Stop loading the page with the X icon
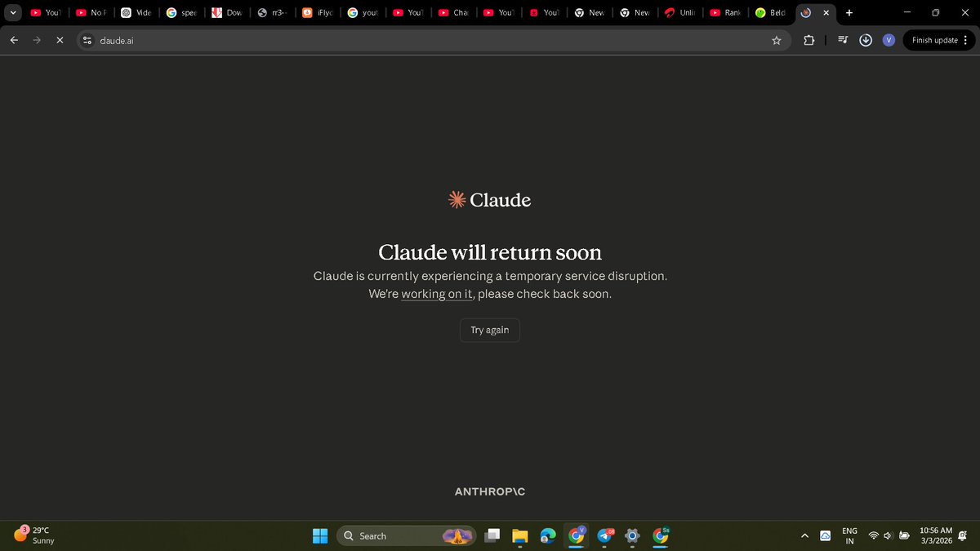This screenshot has height=551, width=980. pyautogui.click(x=60, y=40)
